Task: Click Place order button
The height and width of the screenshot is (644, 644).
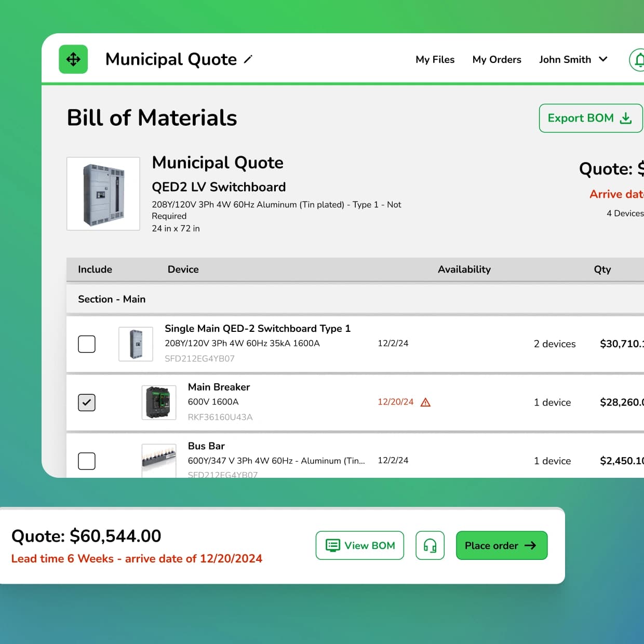Action: coord(502,545)
